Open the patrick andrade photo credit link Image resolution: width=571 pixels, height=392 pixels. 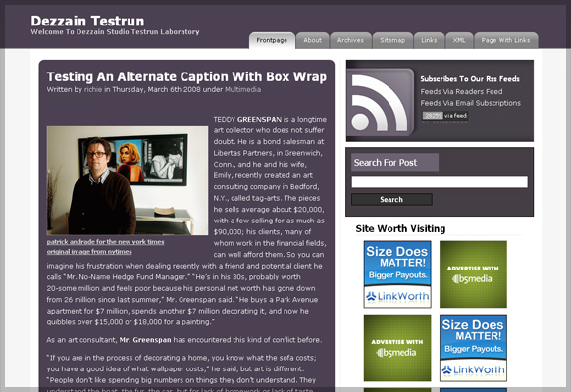(105, 242)
